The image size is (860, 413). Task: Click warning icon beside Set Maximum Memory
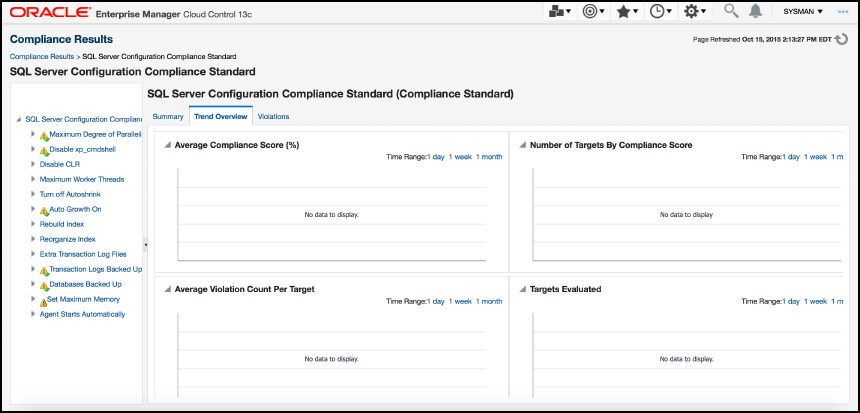pyautogui.click(x=44, y=301)
